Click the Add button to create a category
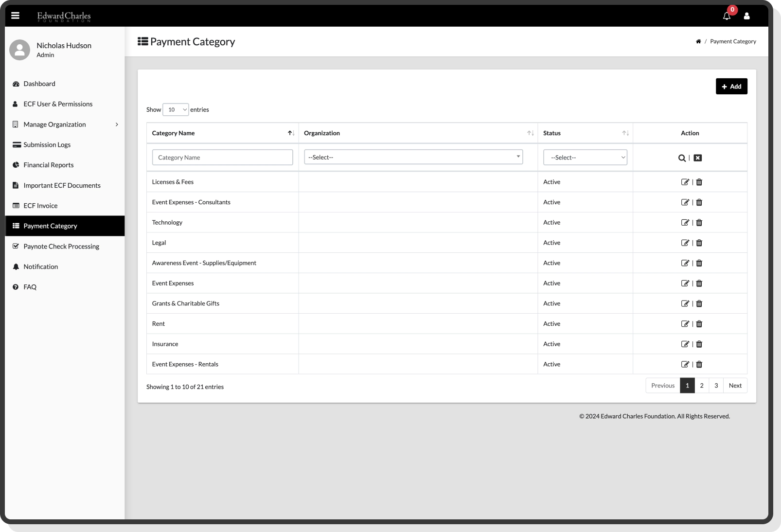This screenshot has width=781, height=532. tap(731, 86)
